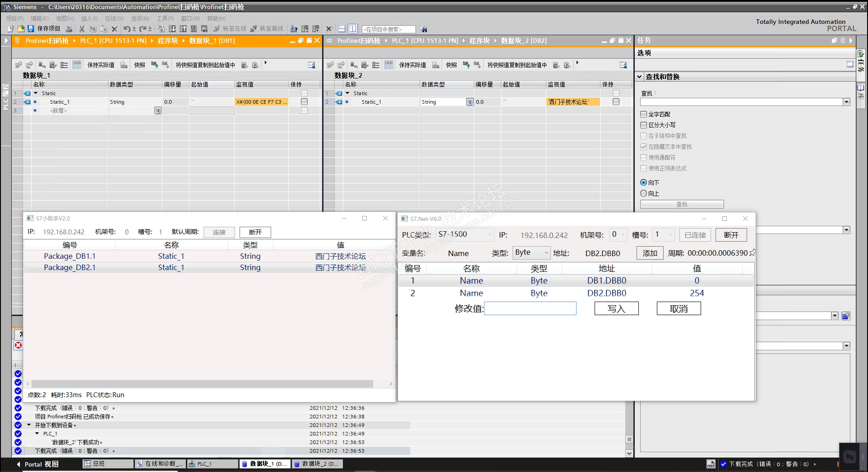Click the 在项目中搜索 search box
The width and height of the screenshot is (868, 472).
(388, 29)
